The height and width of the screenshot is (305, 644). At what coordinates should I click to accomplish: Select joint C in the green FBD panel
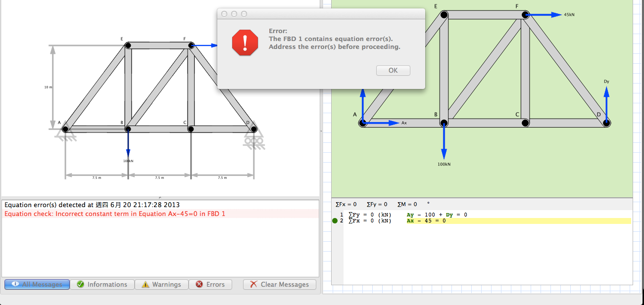(x=525, y=123)
